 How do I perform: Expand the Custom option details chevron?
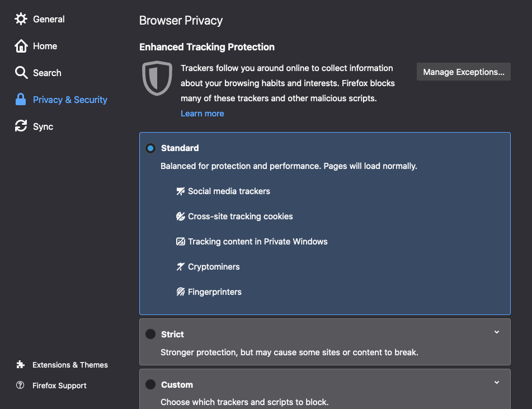[497, 383]
